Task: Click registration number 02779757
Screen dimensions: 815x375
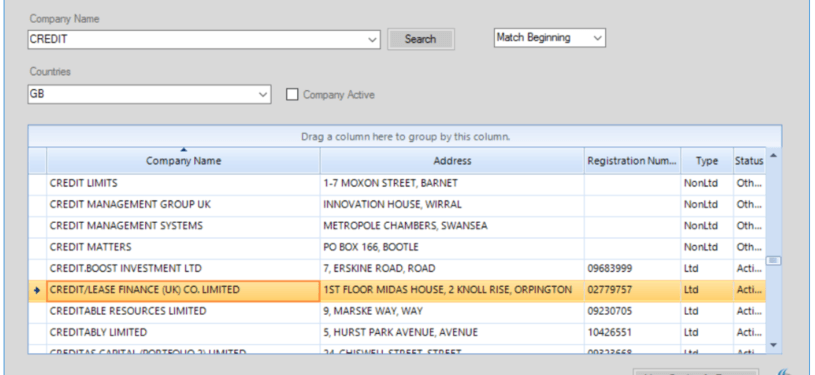Action: pyautogui.click(x=610, y=290)
